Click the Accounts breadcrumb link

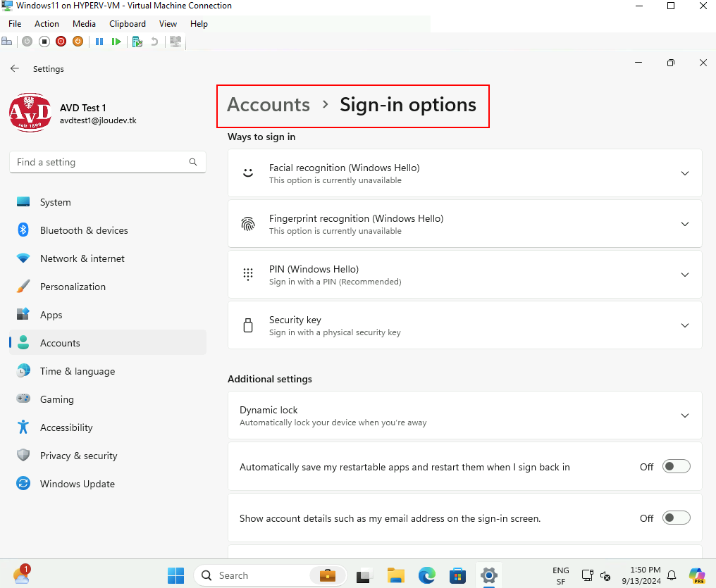coord(268,105)
